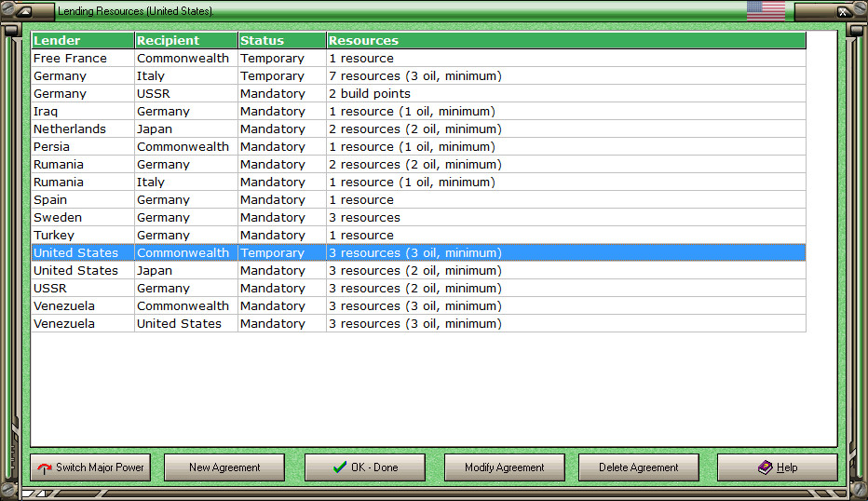
Task: Select the United States to Japan row
Action: 418,271
